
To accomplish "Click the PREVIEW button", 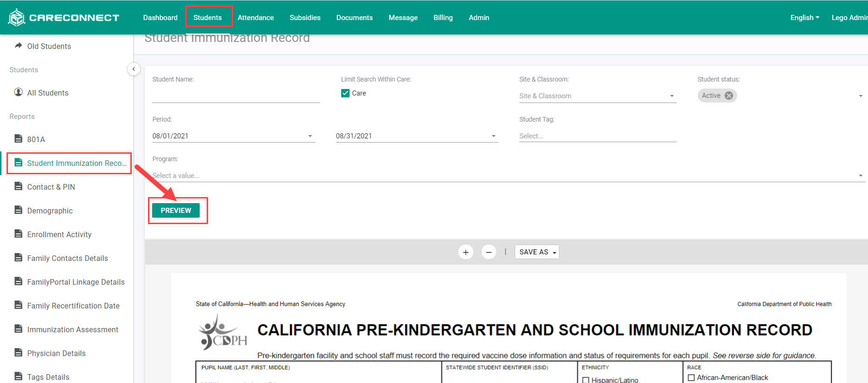I will [x=176, y=211].
